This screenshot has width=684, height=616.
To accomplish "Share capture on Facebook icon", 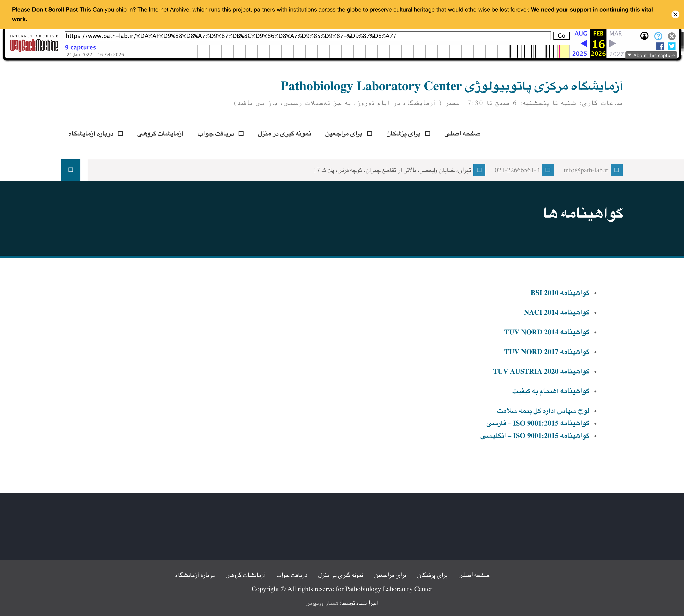I will (660, 46).
